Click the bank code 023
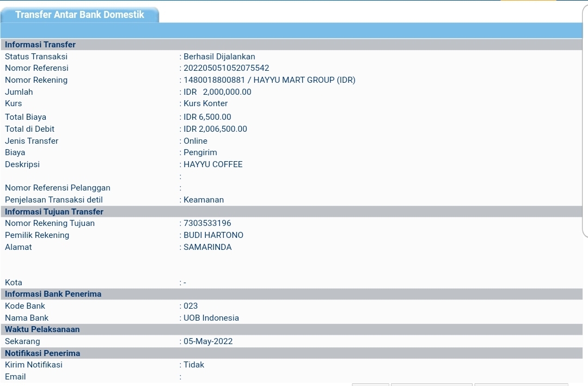 [191, 306]
